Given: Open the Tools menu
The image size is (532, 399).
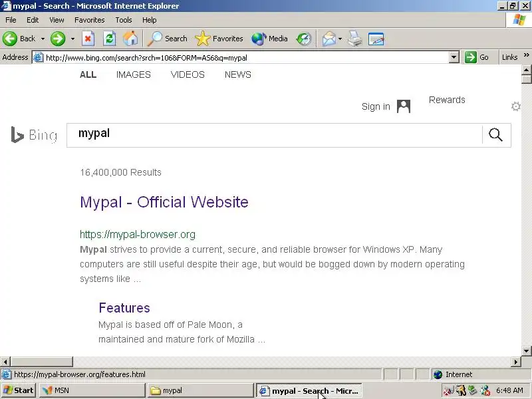Looking at the screenshot, I should [124, 20].
